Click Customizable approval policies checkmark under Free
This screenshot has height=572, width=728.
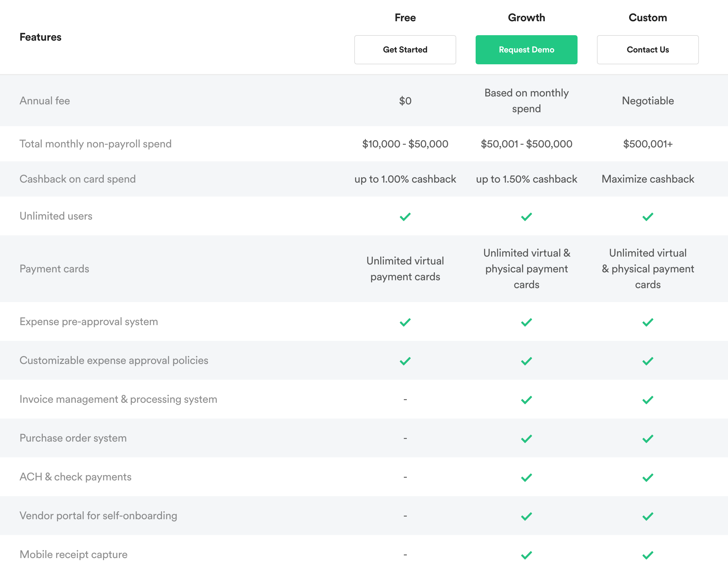pos(405,361)
